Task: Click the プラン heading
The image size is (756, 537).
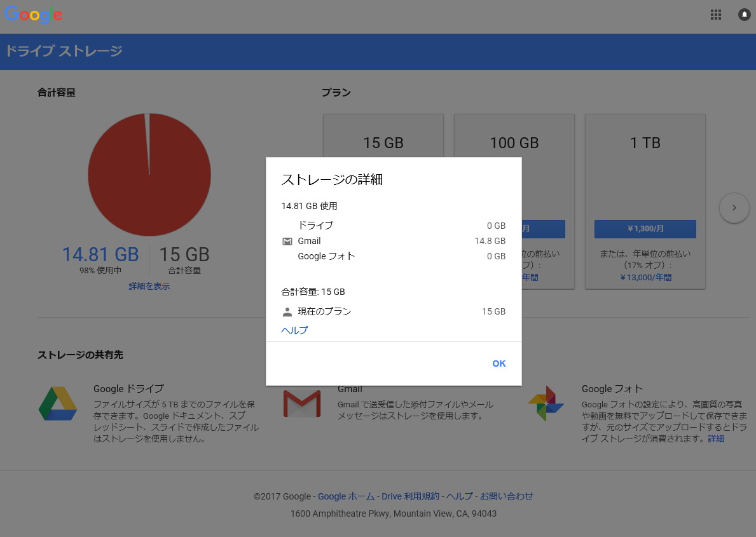Action: (x=336, y=93)
